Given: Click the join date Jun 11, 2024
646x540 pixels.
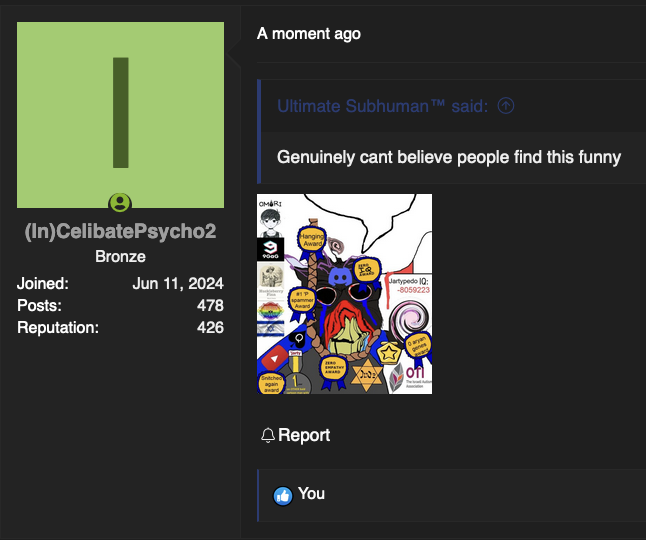Looking at the screenshot, I should (x=178, y=284).
